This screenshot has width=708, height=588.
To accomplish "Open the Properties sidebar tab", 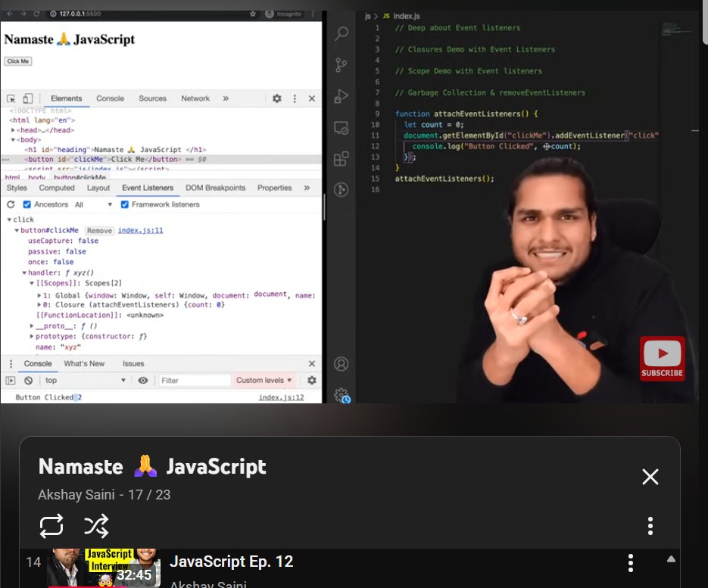I will pos(275,188).
